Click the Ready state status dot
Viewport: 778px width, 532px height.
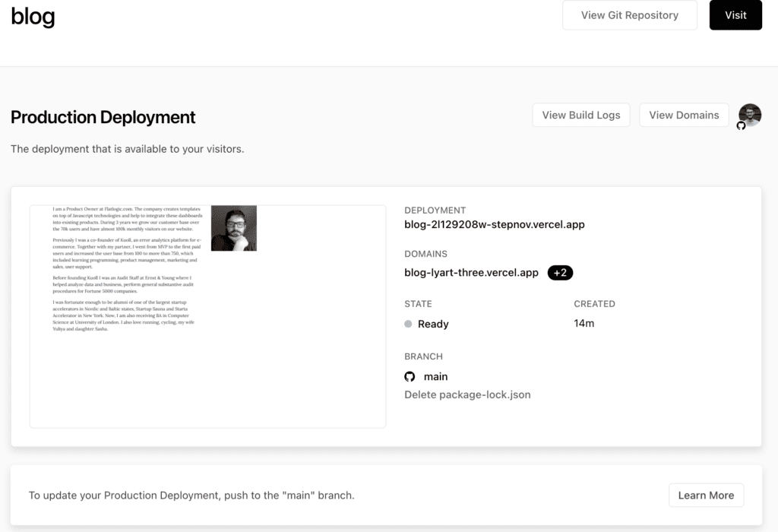click(408, 324)
